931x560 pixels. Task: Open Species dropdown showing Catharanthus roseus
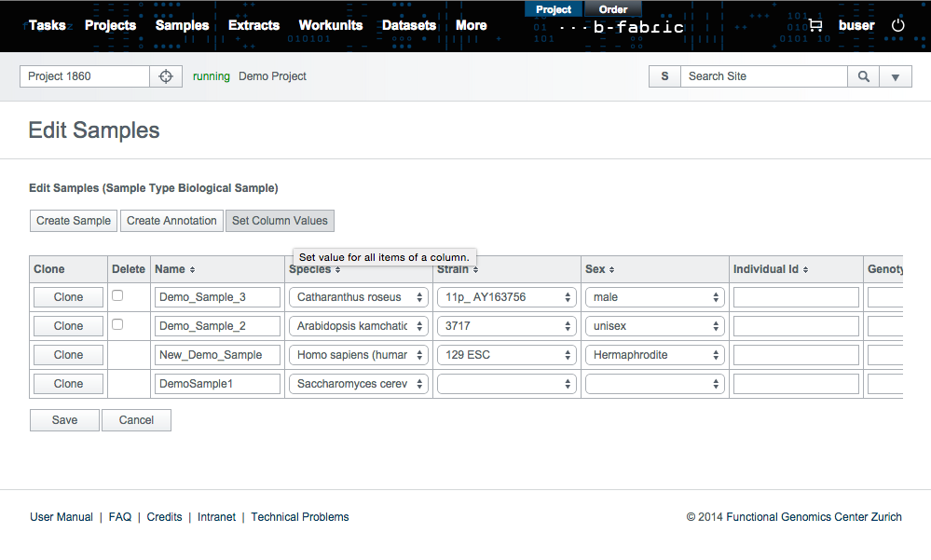point(359,297)
